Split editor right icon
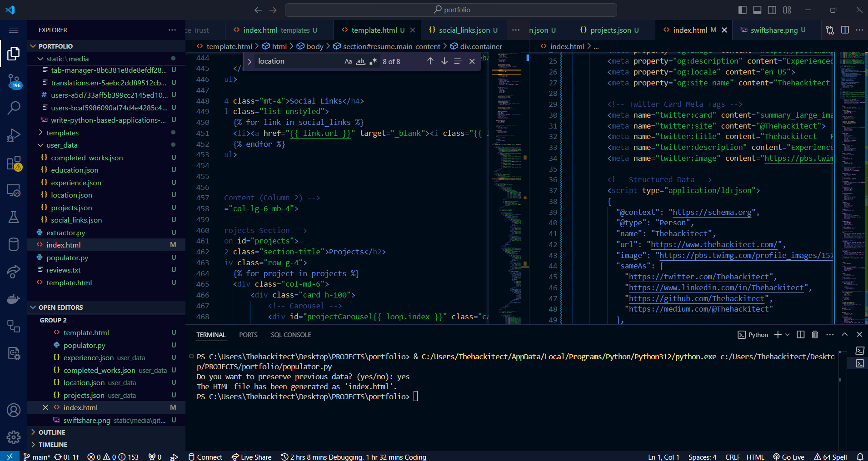 click(845, 30)
